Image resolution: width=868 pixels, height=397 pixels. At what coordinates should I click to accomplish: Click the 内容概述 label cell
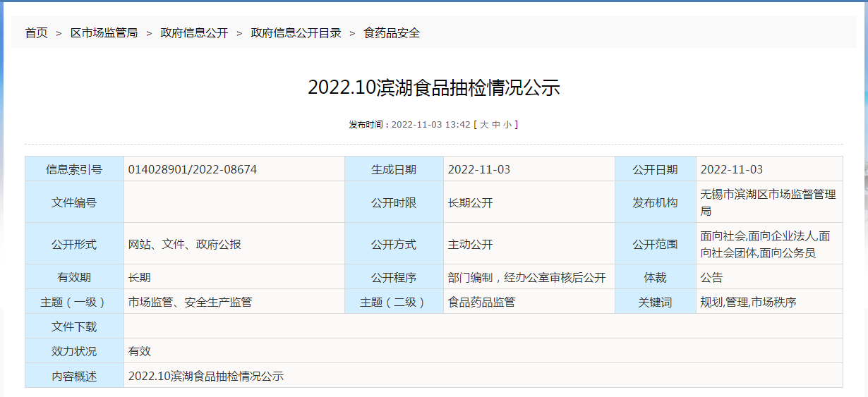[x=74, y=376]
